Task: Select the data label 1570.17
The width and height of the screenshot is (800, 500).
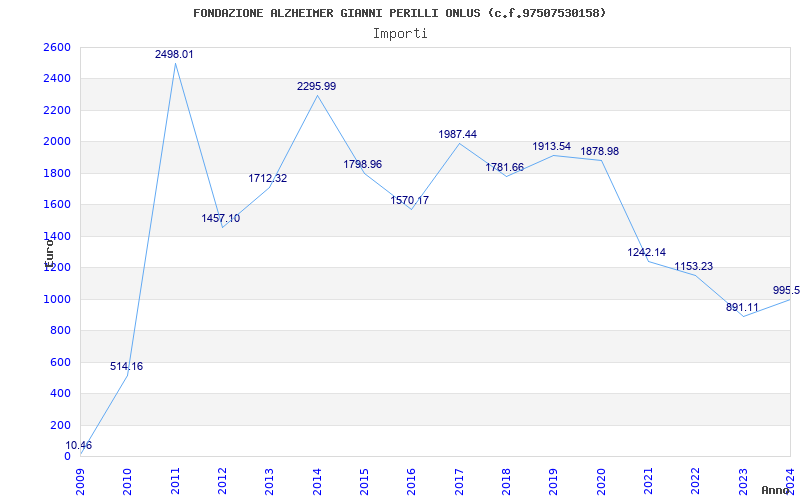Action: 410,200
